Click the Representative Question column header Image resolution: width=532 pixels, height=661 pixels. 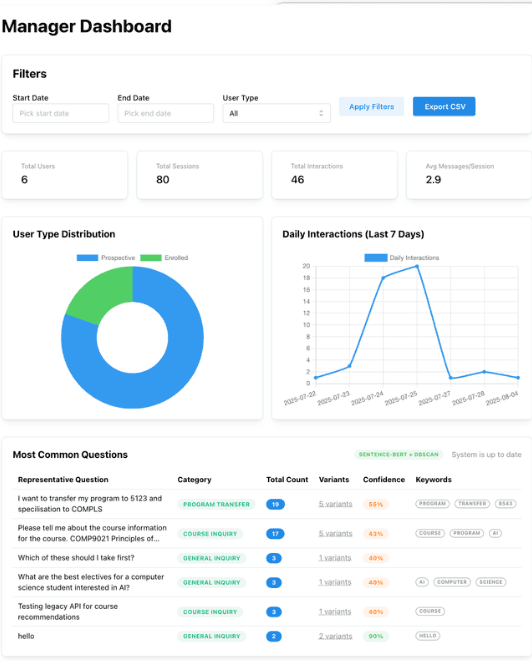click(x=63, y=480)
